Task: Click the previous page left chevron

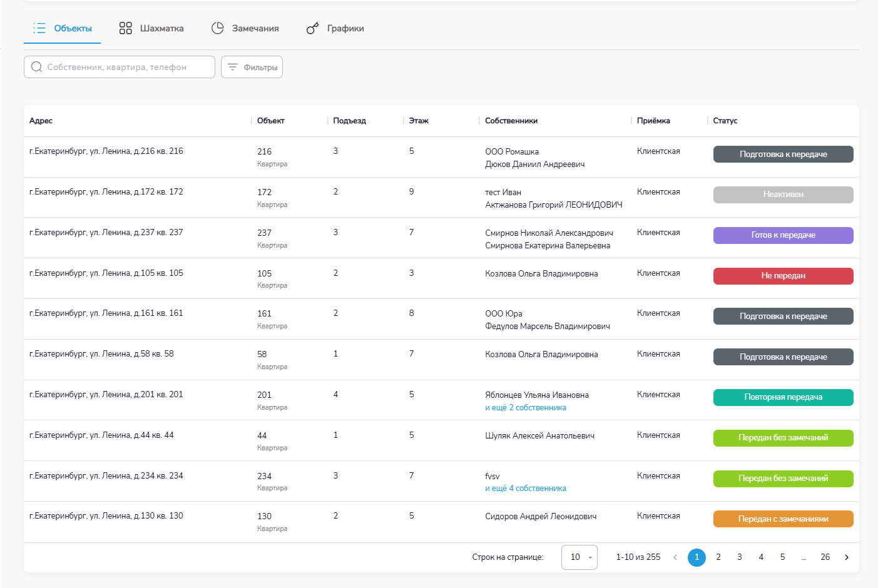Action: 675,557
